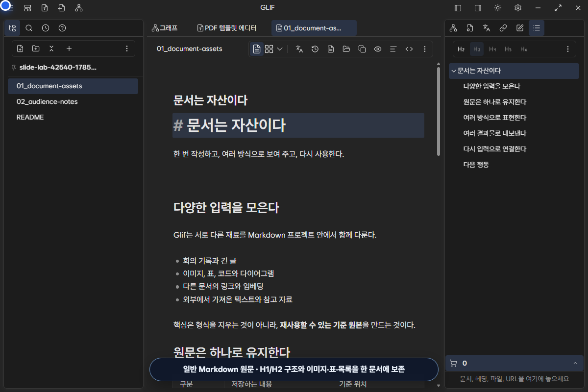
Task: Open the outline panel more options menu
Action: click(568, 49)
